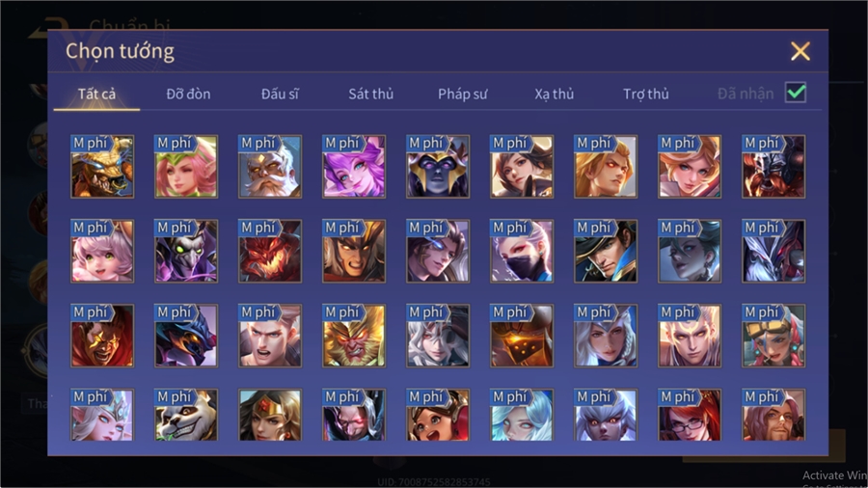This screenshot has height=488, width=868.
Task: Pick the golden armored beast hero
Action: 102,167
